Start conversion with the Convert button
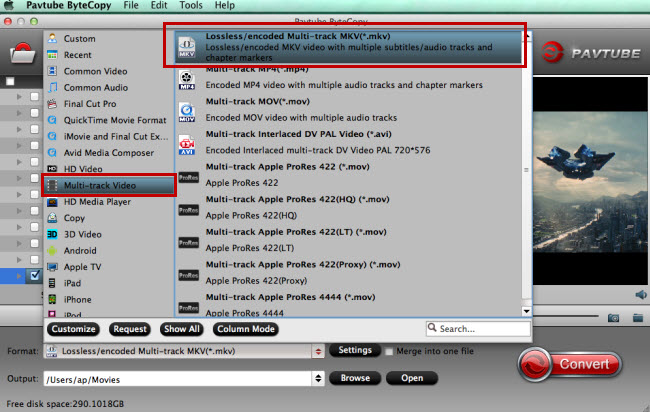The image size is (650, 412). [x=570, y=364]
